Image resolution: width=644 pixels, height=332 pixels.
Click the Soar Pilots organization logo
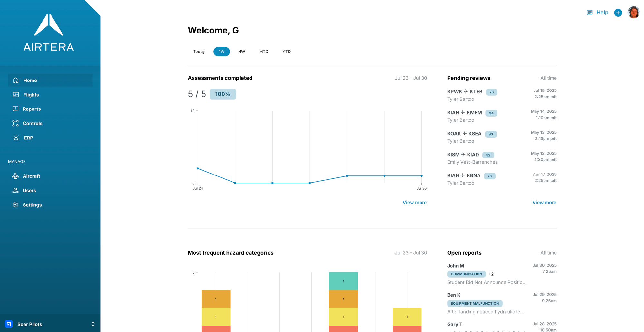[x=9, y=324]
